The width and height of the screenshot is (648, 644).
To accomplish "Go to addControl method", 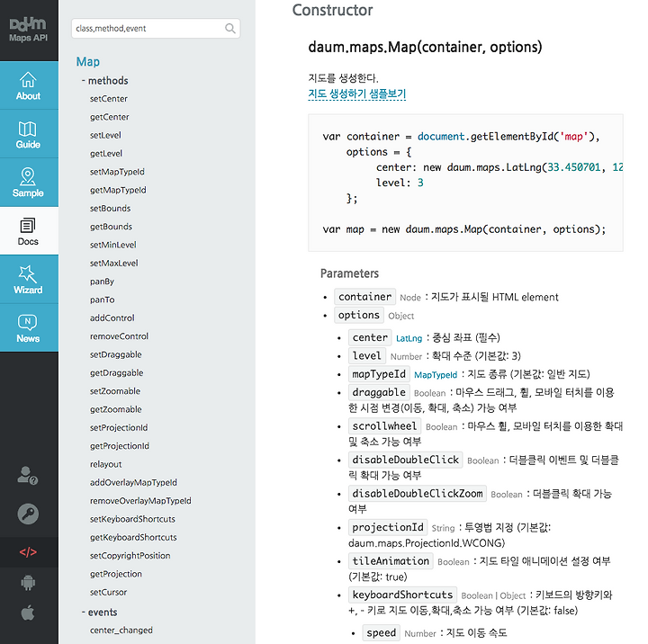I will pos(112,318).
